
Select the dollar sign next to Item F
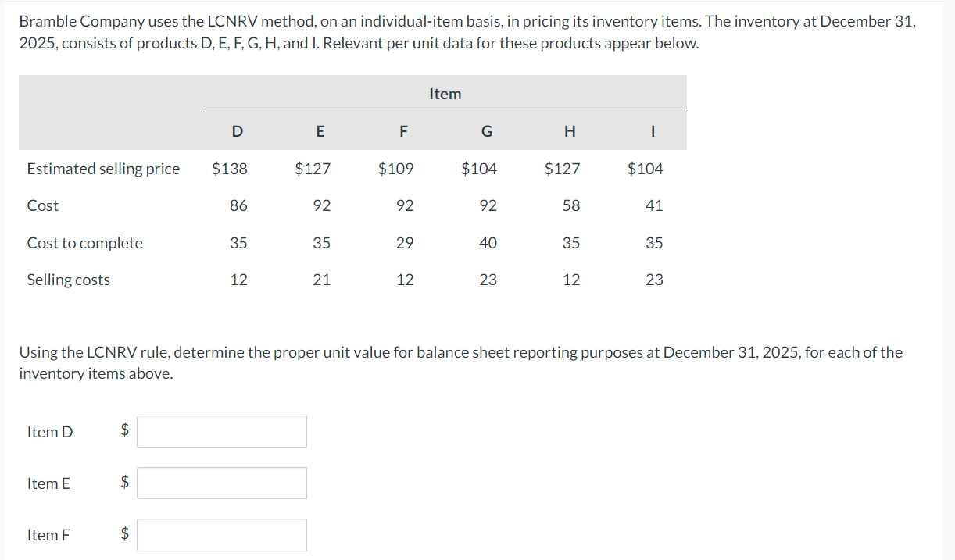(x=123, y=534)
